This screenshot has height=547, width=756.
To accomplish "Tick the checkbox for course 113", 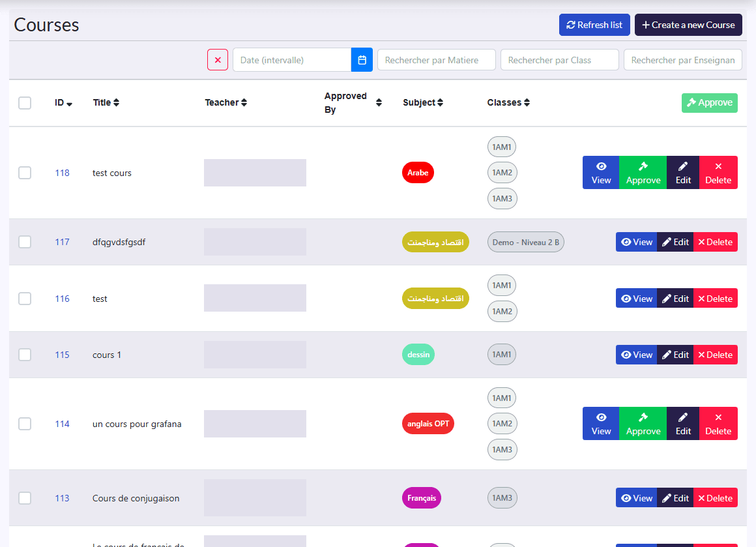I will pos(25,498).
